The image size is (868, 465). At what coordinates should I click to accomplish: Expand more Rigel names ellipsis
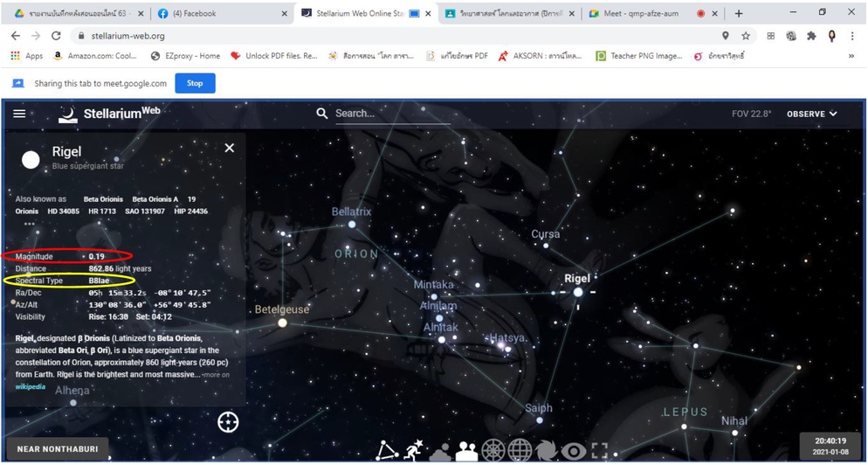pos(30,224)
